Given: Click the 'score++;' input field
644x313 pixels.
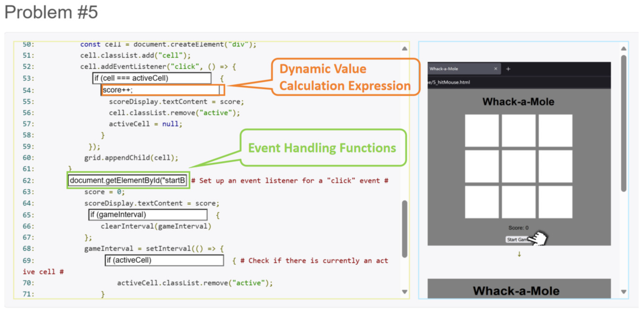Looking at the screenshot, I should tap(160, 90).
